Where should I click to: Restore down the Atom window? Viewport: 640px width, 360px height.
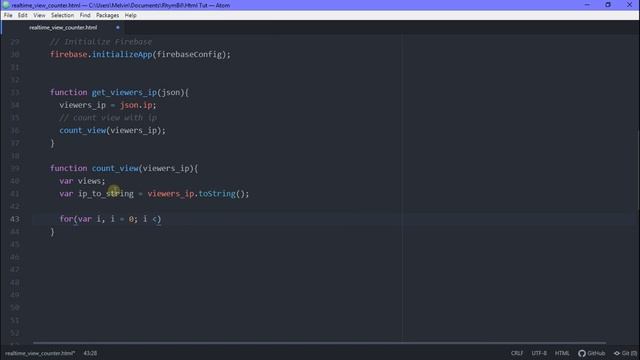[x=608, y=5]
